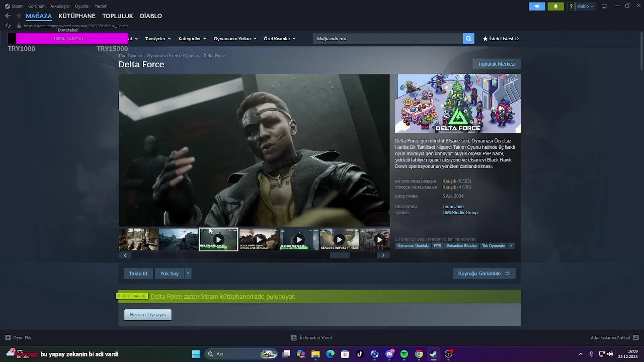This screenshot has width=644, height=362.
Task: Click the star next to İstek Listesi
Action: (485, 39)
